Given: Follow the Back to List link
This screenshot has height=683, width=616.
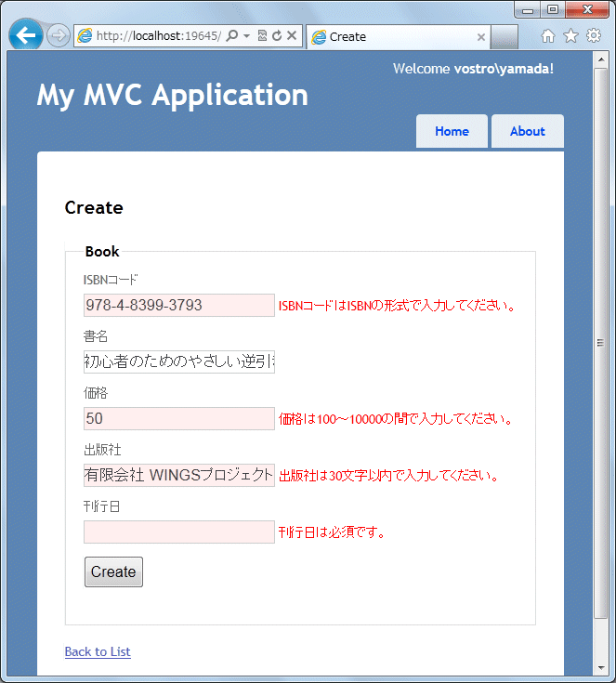Looking at the screenshot, I should tap(98, 651).
